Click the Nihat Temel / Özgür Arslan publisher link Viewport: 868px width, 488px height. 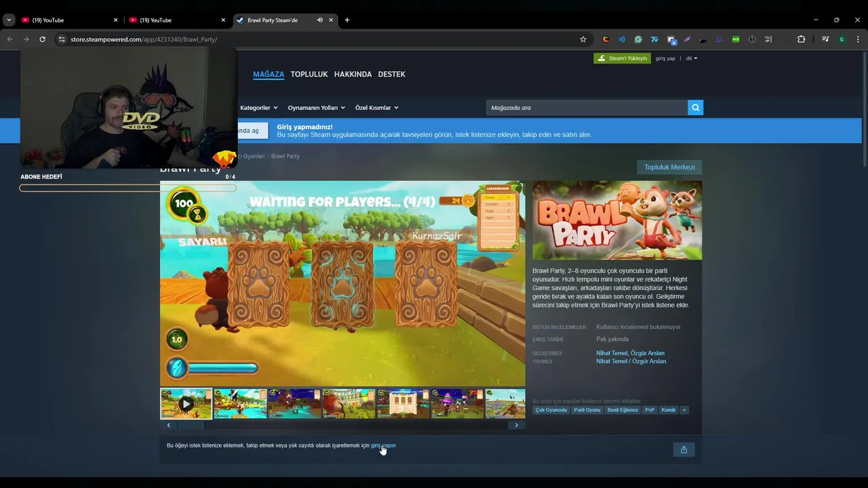(x=631, y=361)
